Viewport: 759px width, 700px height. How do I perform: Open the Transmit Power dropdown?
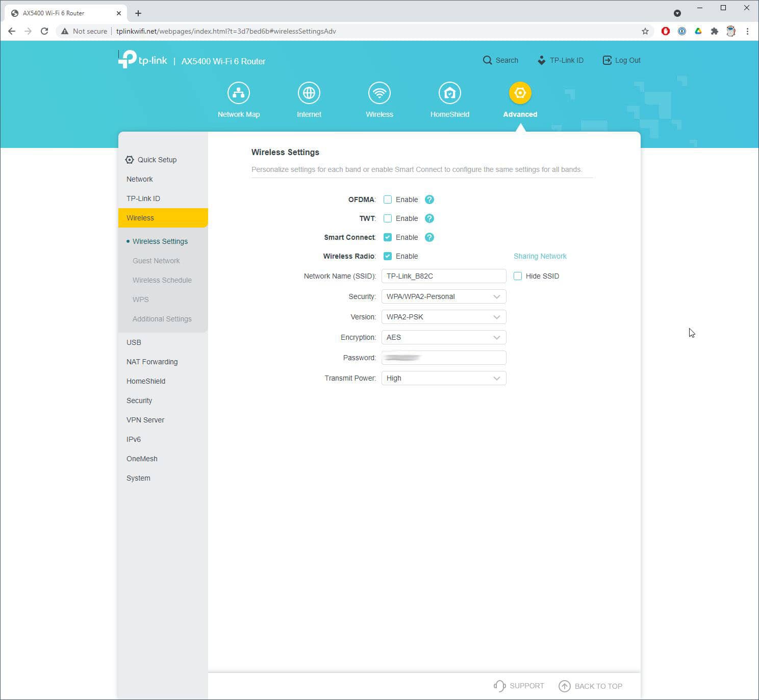tap(444, 378)
